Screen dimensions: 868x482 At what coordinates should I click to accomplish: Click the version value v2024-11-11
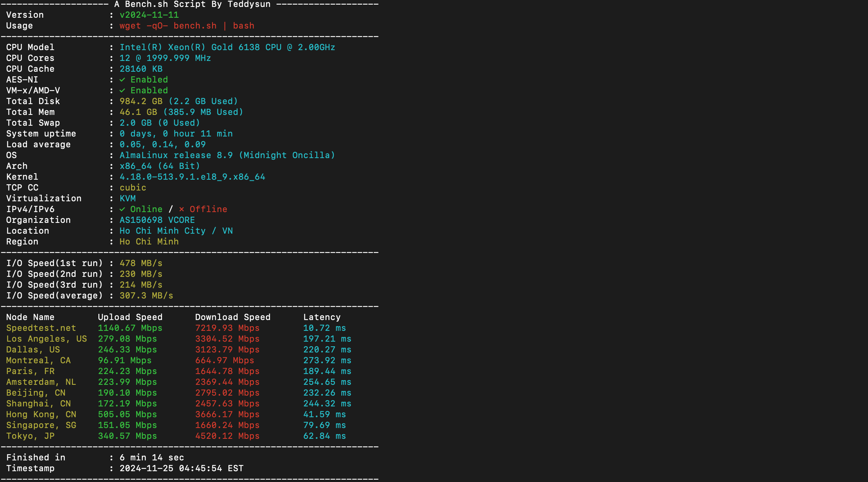pos(149,15)
